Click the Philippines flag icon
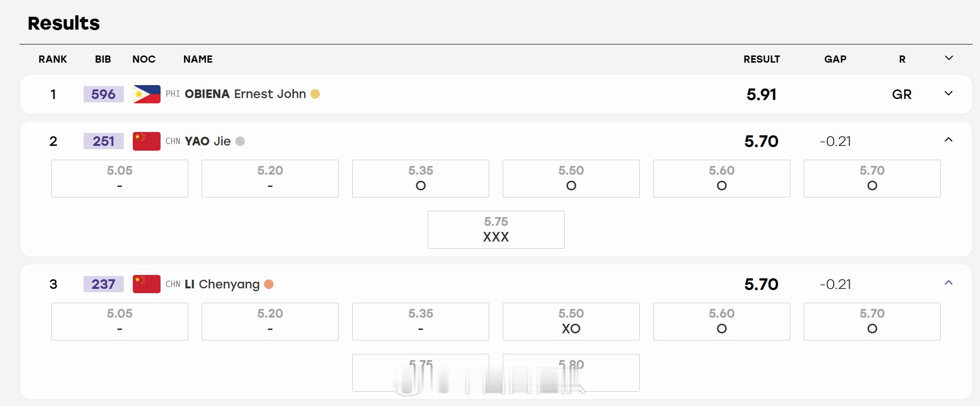Viewport: 980px width, 406px height. (147, 94)
